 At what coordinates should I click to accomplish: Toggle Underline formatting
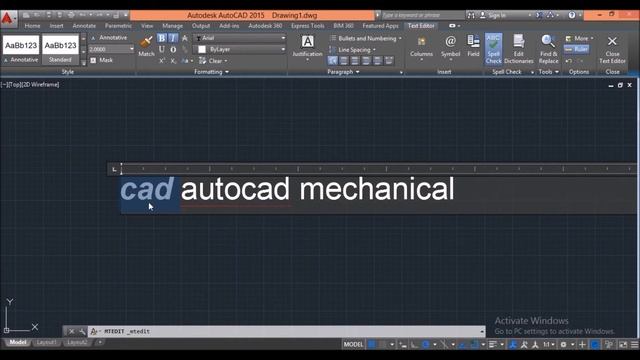tap(162, 49)
